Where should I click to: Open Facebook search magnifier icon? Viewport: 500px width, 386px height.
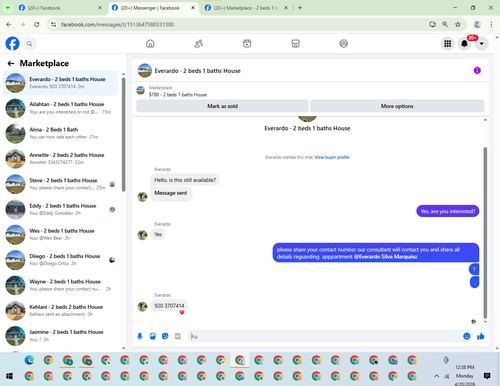(x=29, y=44)
